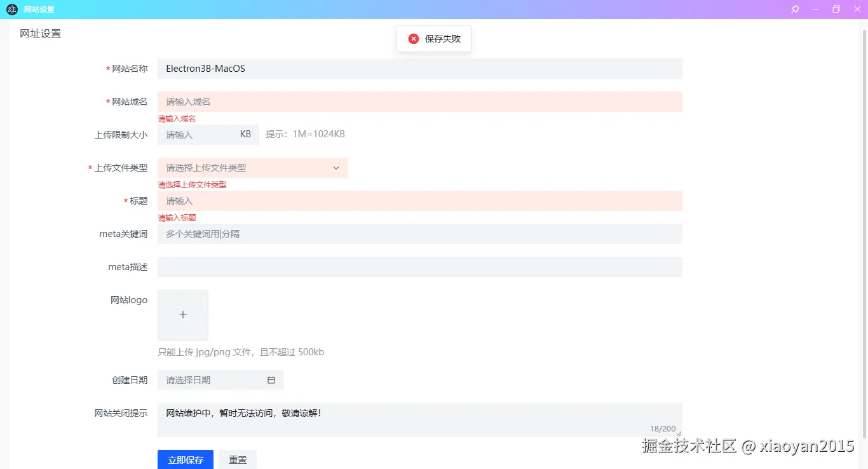Click the chevron on 请选择上传文件类型 selector
Image resolution: width=868 pixels, height=469 pixels.
[x=336, y=167]
